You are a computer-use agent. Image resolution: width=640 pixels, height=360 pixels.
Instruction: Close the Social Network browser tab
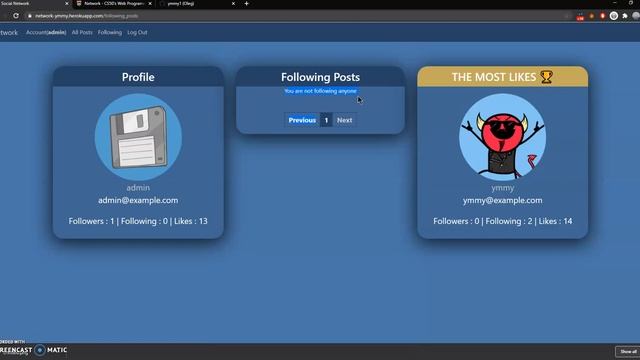point(67,4)
